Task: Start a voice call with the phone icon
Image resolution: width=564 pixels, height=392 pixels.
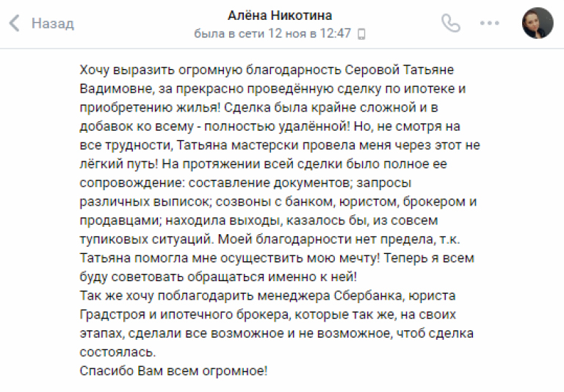Action: click(451, 23)
